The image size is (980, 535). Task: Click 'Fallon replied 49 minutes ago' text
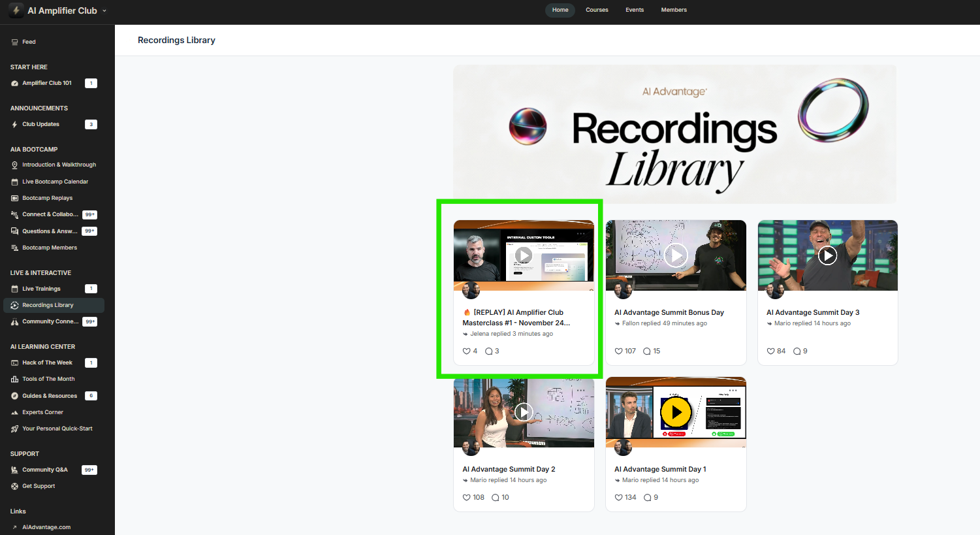click(x=665, y=323)
